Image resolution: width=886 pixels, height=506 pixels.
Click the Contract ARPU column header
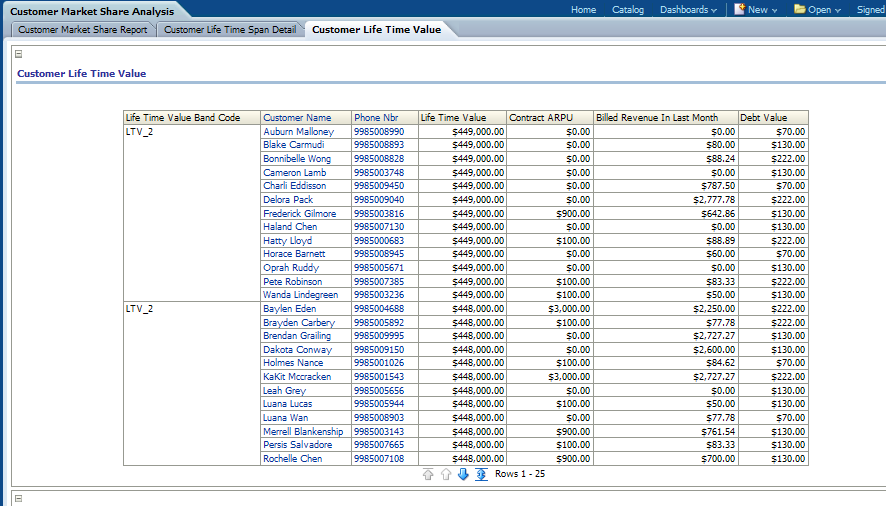541,118
